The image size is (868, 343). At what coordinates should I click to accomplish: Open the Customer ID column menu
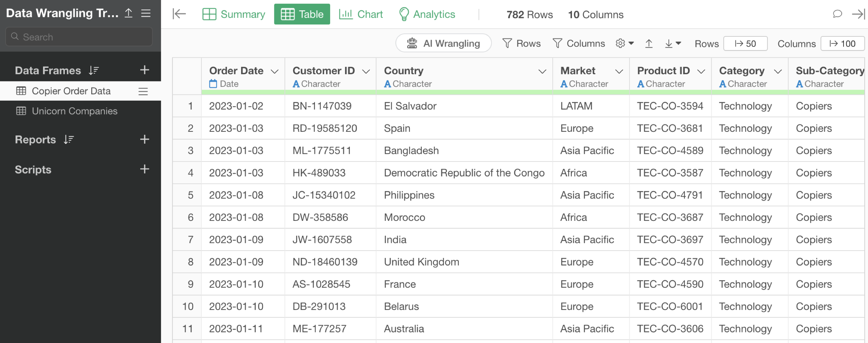(366, 71)
